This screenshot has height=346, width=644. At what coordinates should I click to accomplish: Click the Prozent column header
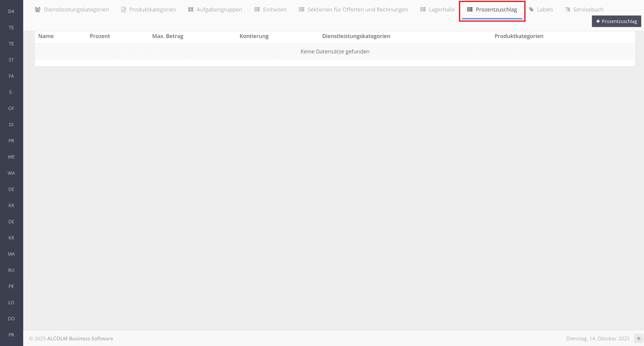pyautogui.click(x=100, y=36)
